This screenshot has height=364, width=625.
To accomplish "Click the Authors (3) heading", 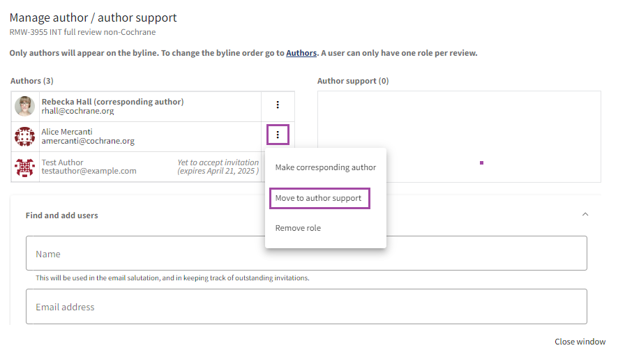I will click(31, 81).
